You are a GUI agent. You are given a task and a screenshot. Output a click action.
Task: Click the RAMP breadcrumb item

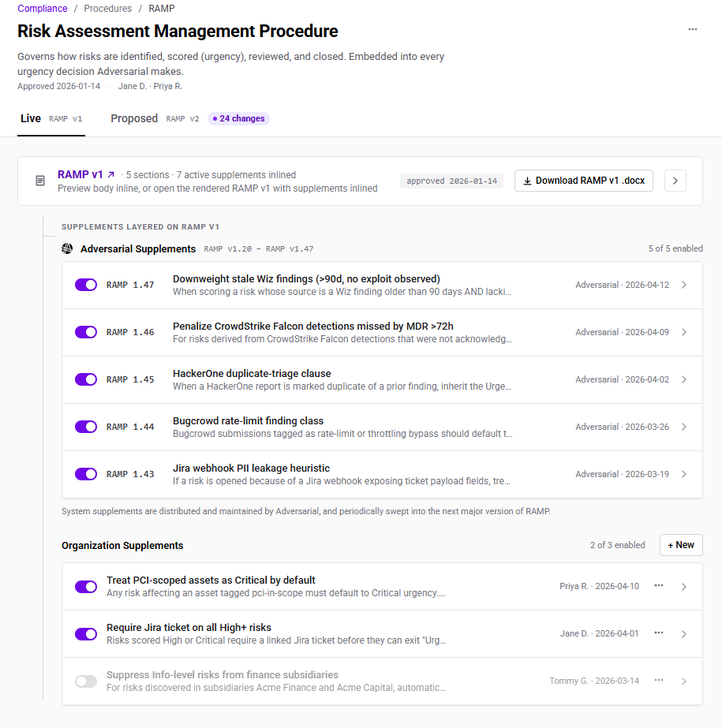point(162,9)
